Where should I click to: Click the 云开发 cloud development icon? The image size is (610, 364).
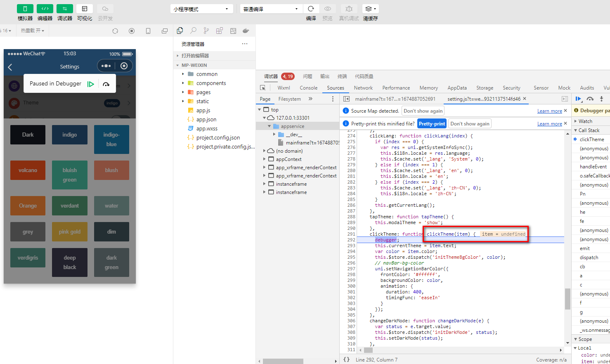pyautogui.click(x=105, y=9)
